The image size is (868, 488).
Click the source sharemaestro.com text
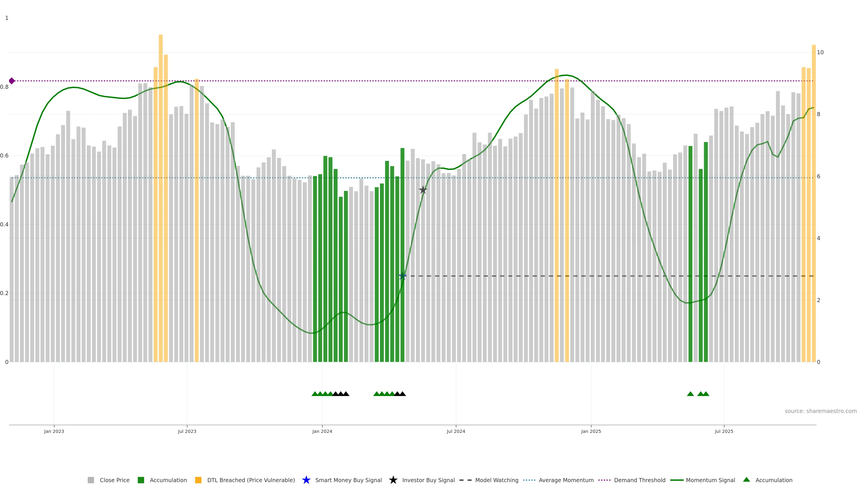coord(821,411)
